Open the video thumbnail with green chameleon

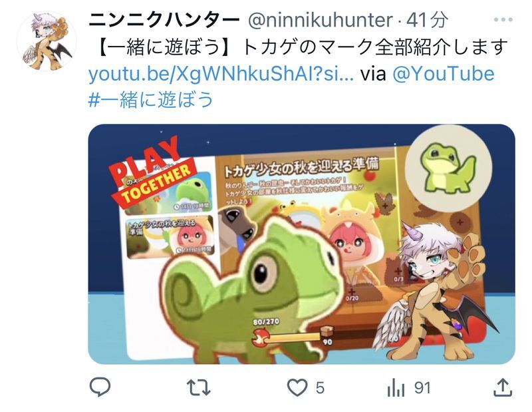point(302,244)
